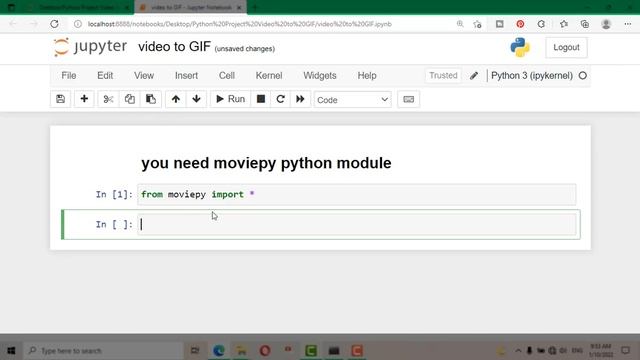Screen dimensions: 640x360
Task: Open browser collections icon
Action: tap(584, 24)
